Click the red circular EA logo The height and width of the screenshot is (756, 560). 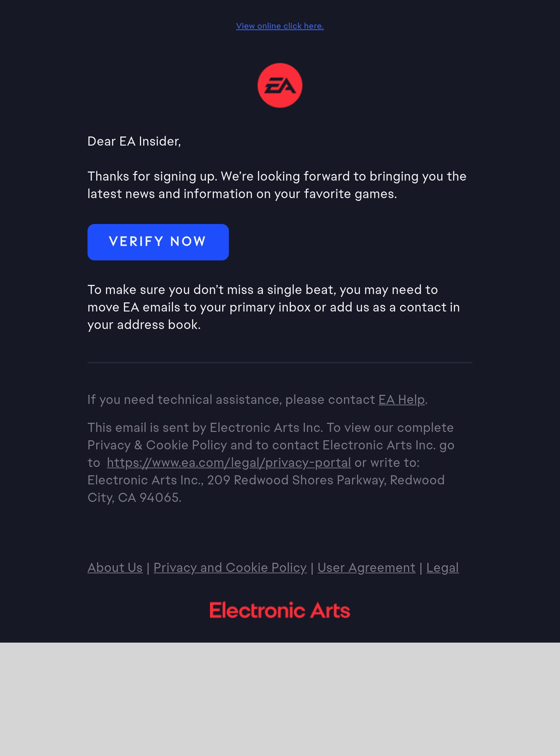point(280,85)
